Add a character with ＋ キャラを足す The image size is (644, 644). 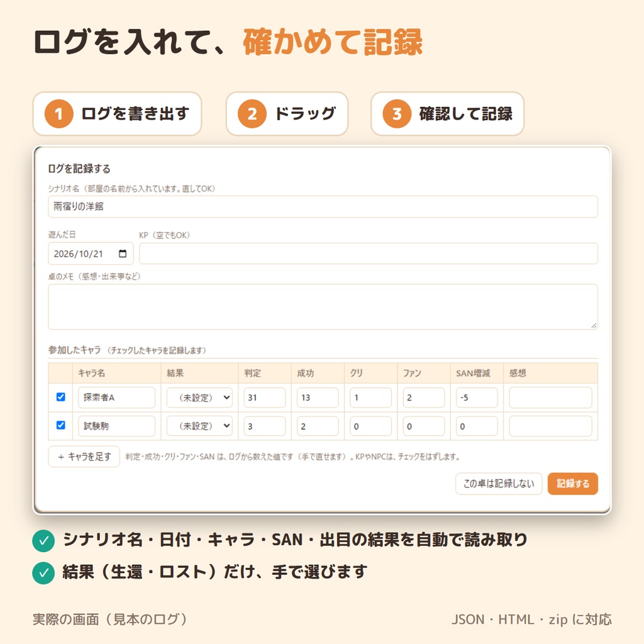click(84, 457)
